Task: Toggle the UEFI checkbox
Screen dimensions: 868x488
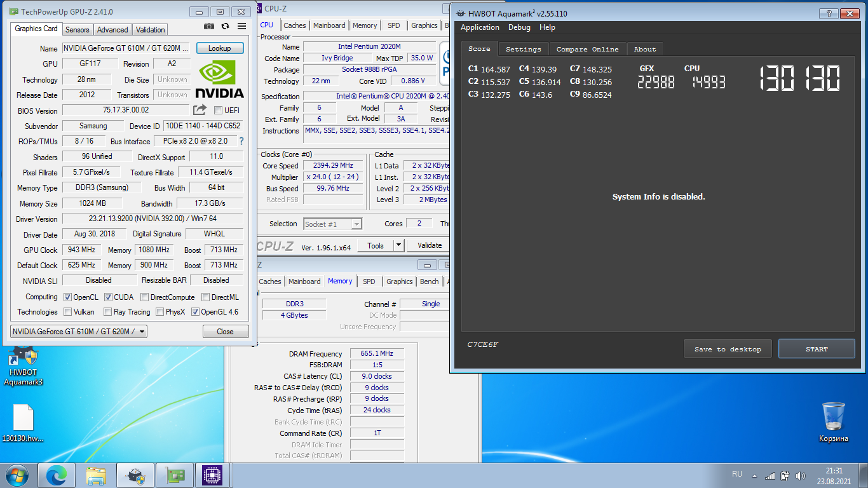Action: click(x=219, y=111)
